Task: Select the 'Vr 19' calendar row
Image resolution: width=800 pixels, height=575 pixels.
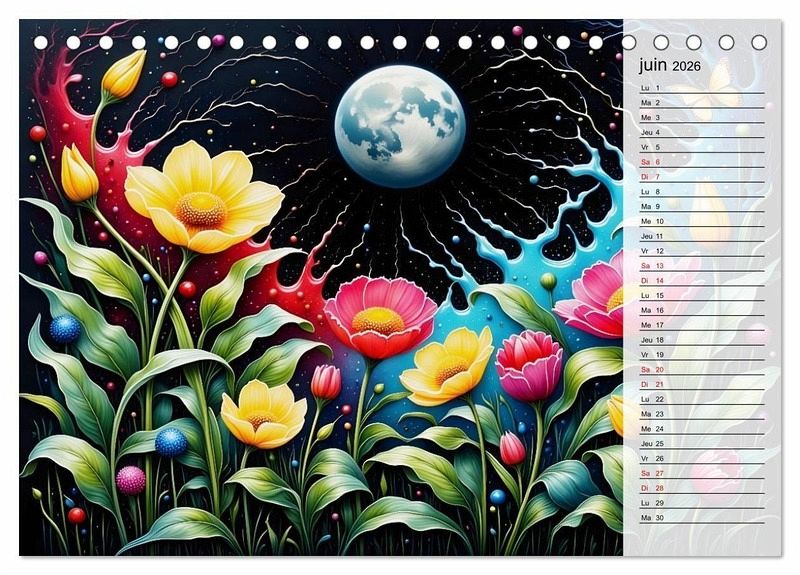Action: [x=703, y=354]
